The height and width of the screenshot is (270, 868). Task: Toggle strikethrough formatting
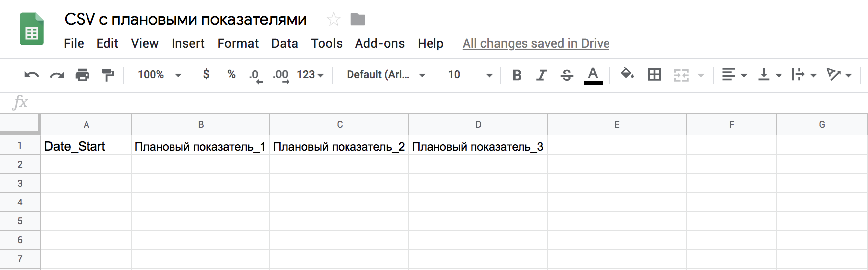[567, 75]
